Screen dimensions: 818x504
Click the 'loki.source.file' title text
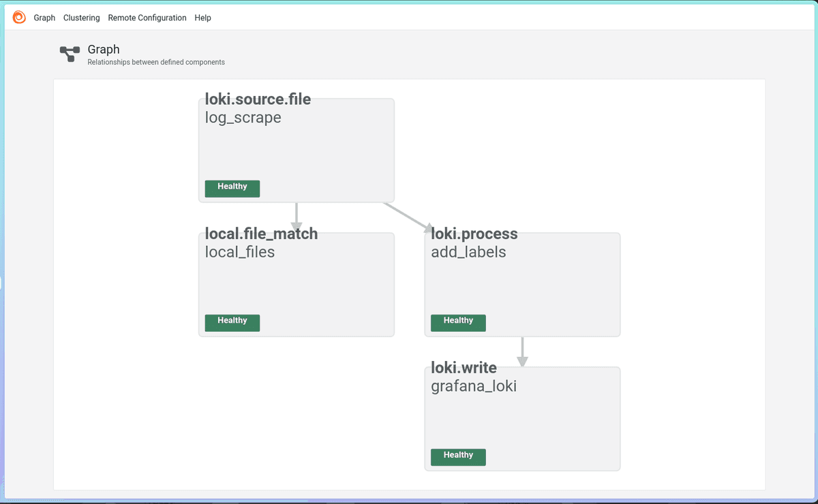pos(258,99)
